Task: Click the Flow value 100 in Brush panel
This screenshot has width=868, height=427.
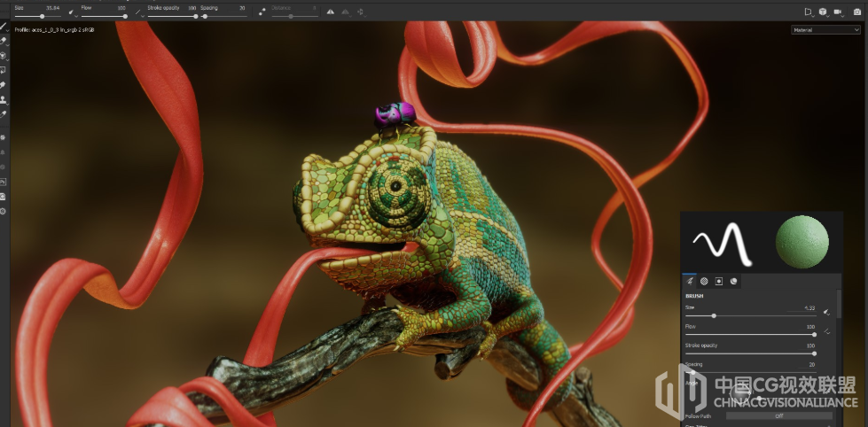Action: [811, 327]
